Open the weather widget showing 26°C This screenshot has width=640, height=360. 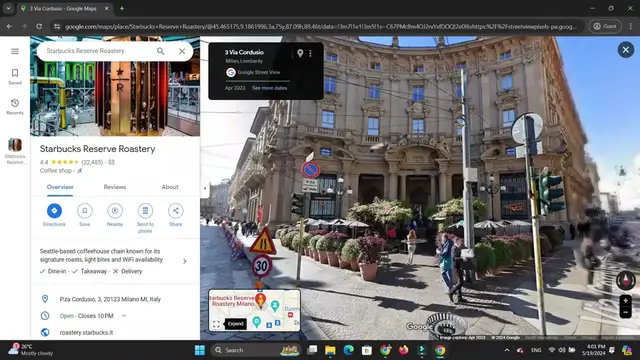pos(31,350)
